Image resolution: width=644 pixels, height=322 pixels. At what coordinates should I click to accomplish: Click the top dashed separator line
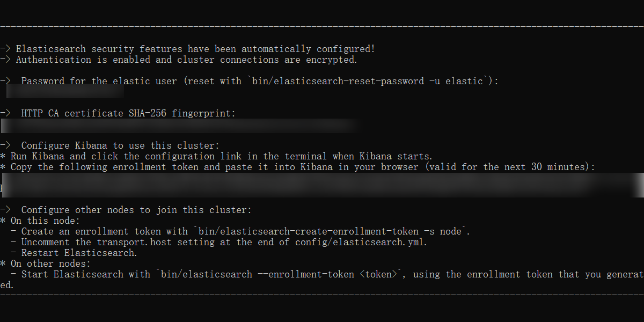pyautogui.click(x=322, y=26)
